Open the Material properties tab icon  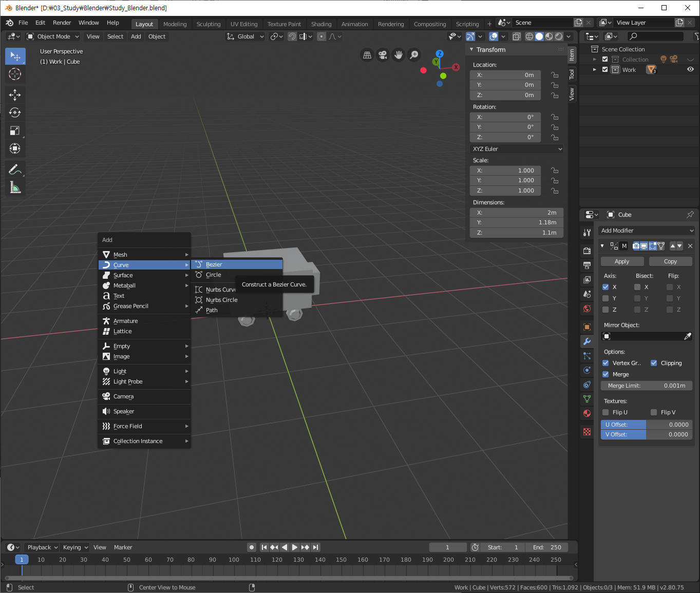pos(587,413)
